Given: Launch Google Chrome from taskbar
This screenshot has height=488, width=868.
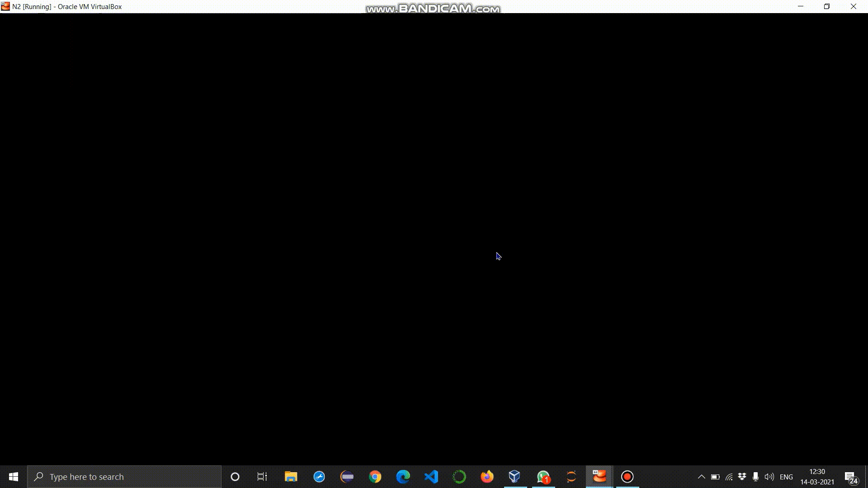Looking at the screenshot, I should (x=375, y=477).
